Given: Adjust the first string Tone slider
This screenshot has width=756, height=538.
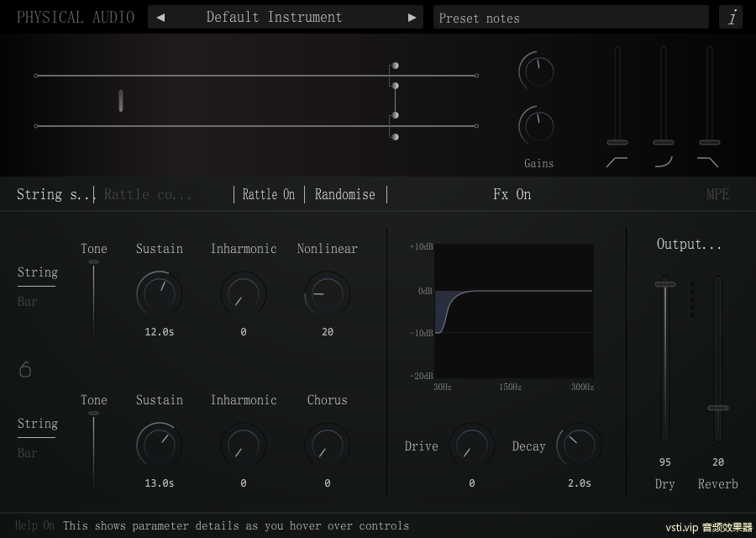Looking at the screenshot, I should 93,262.
